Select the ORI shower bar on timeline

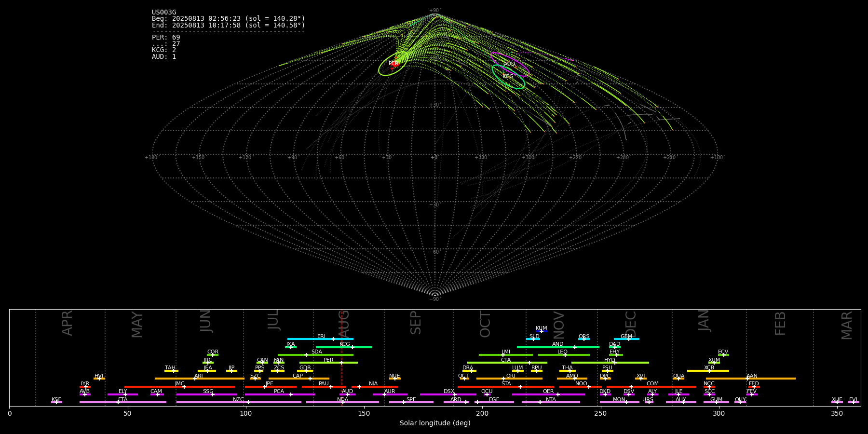pos(509,379)
